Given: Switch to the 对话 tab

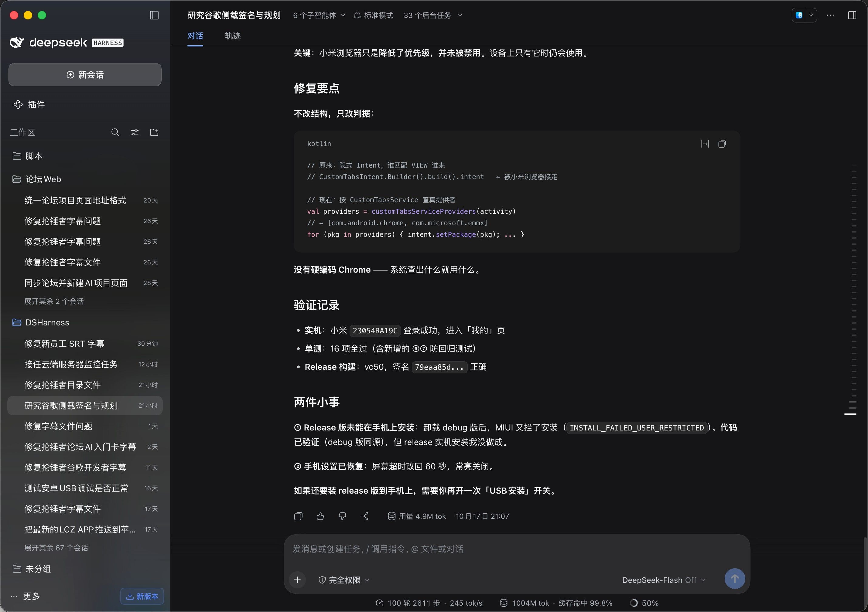Looking at the screenshot, I should [195, 36].
